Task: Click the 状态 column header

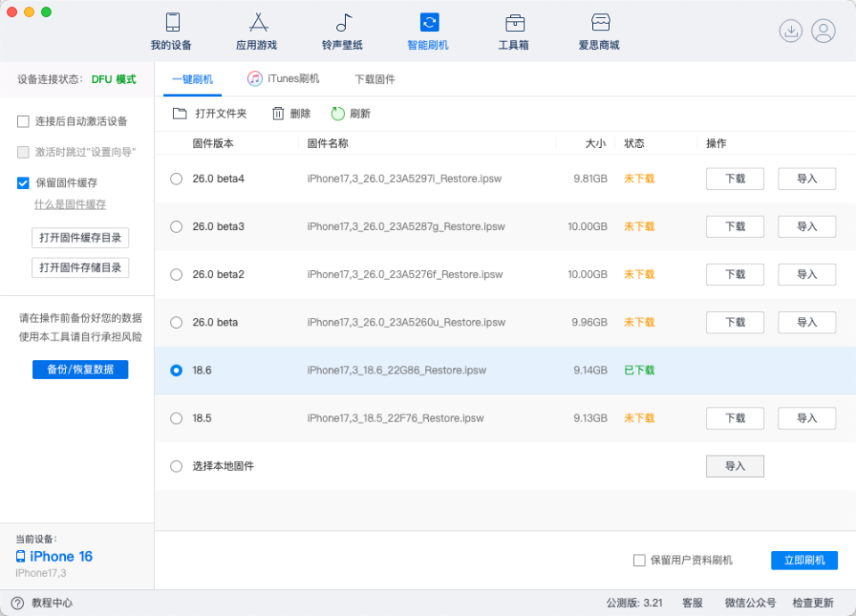Action: (x=634, y=144)
